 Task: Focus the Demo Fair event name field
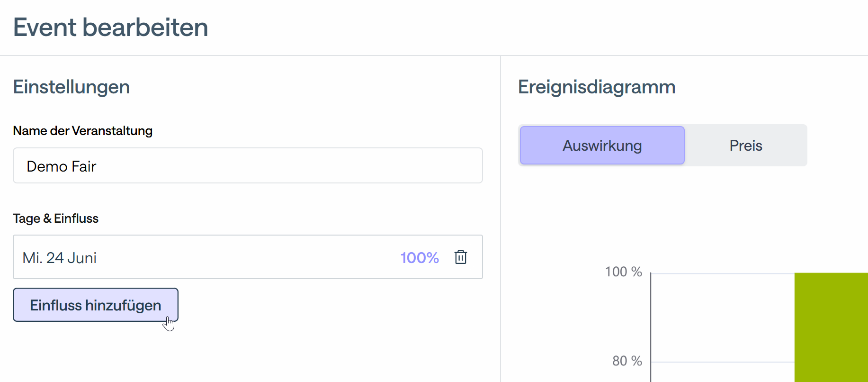click(247, 166)
